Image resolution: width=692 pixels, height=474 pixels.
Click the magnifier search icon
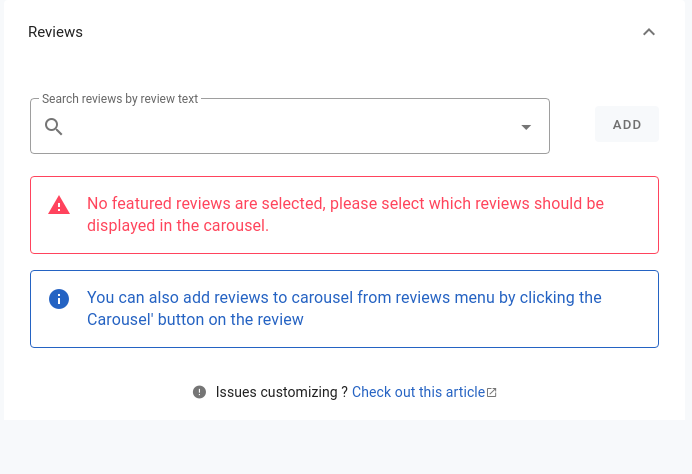click(53, 127)
